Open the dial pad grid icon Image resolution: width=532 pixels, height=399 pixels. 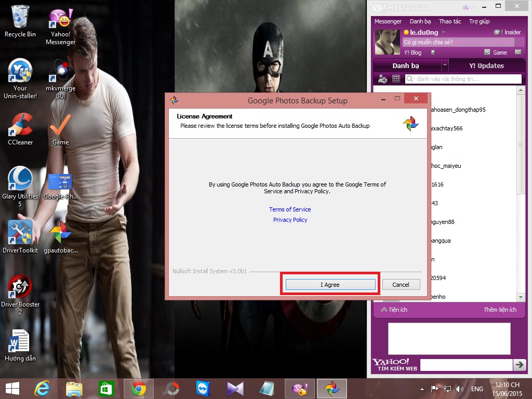396,79
